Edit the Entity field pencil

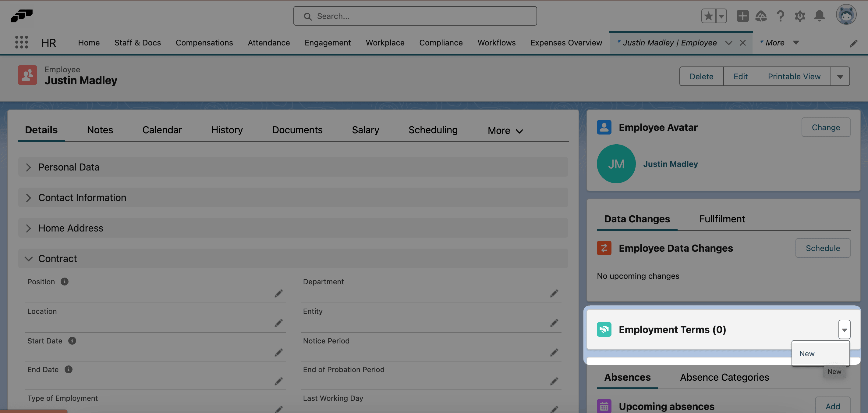pyautogui.click(x=554, y=323)
